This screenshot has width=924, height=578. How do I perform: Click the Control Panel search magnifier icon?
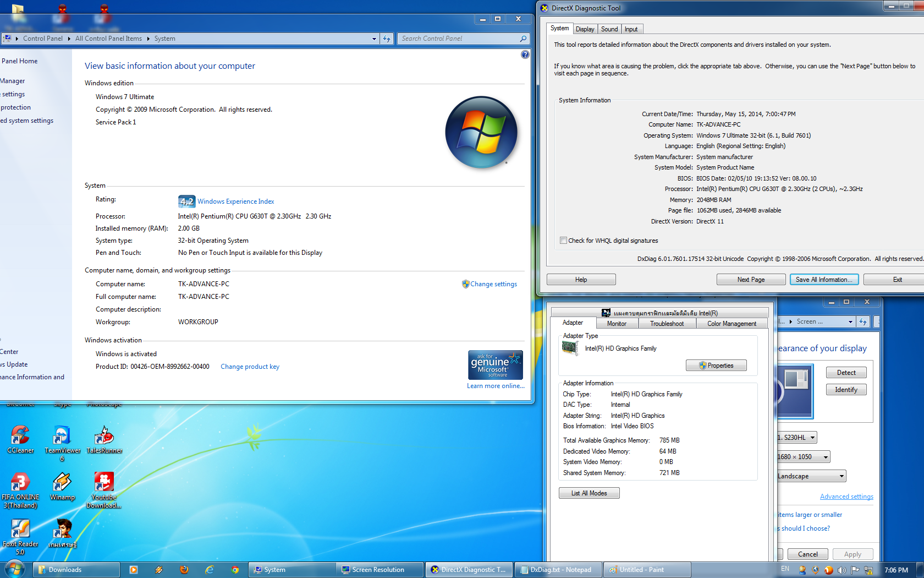click(523, 39)
